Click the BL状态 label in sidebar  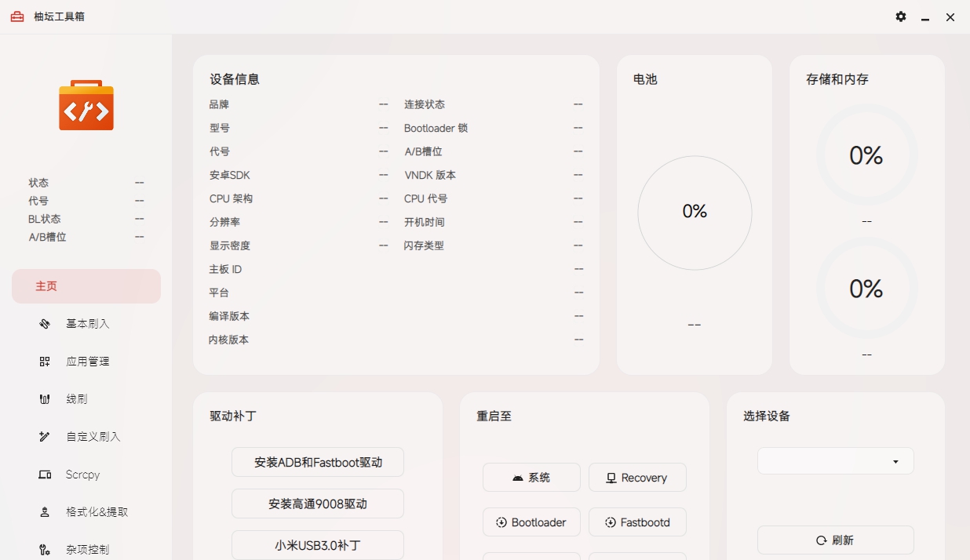click(x=45, y=219)
